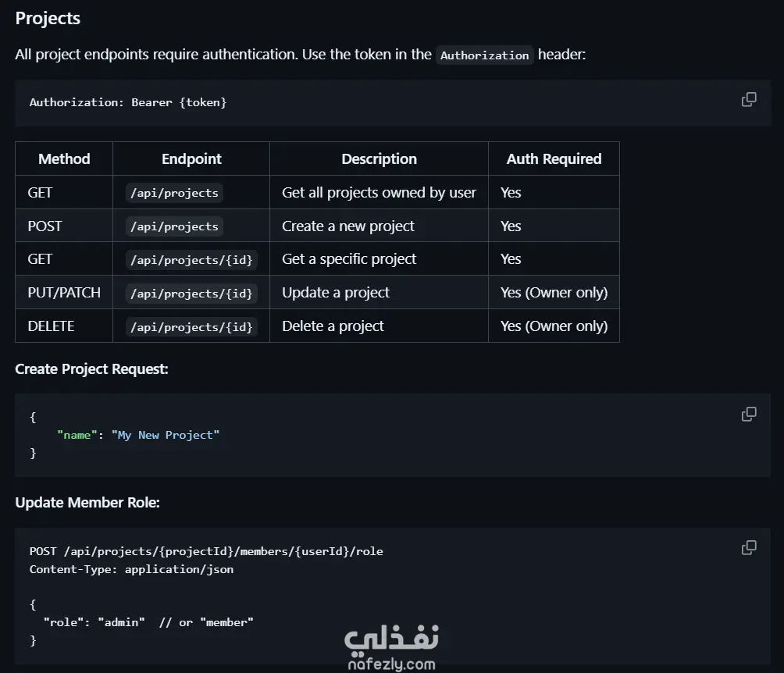This screenshot has height=673, width=784.
Task: Copy the Create Project Request JSON
Action: click(x=748, y=415)
